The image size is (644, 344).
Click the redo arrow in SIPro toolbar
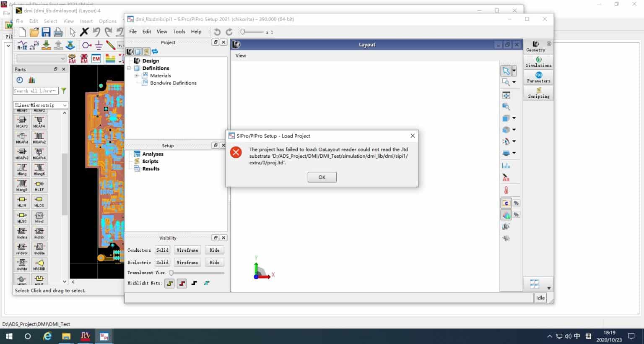(229, 32)
